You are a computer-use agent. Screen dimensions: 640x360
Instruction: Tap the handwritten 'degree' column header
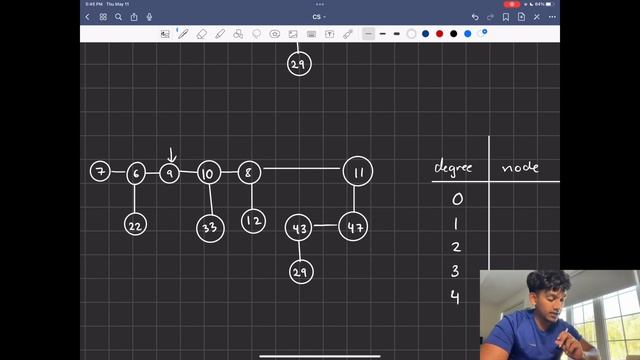453,167
